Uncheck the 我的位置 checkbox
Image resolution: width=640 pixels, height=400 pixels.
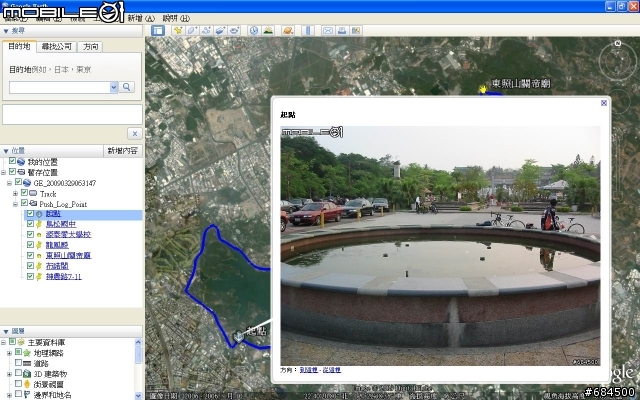pyautogui.click(x=12, y=161)
